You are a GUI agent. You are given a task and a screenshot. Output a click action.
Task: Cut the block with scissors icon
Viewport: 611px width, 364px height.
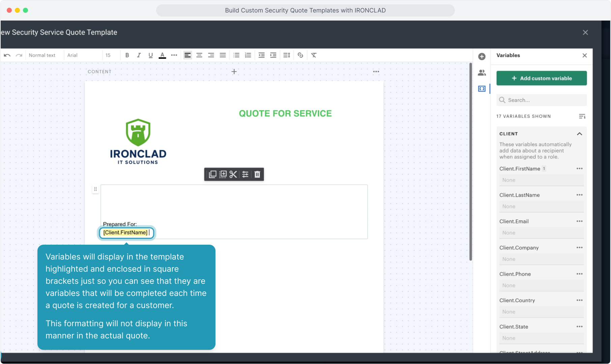(233, 174)
